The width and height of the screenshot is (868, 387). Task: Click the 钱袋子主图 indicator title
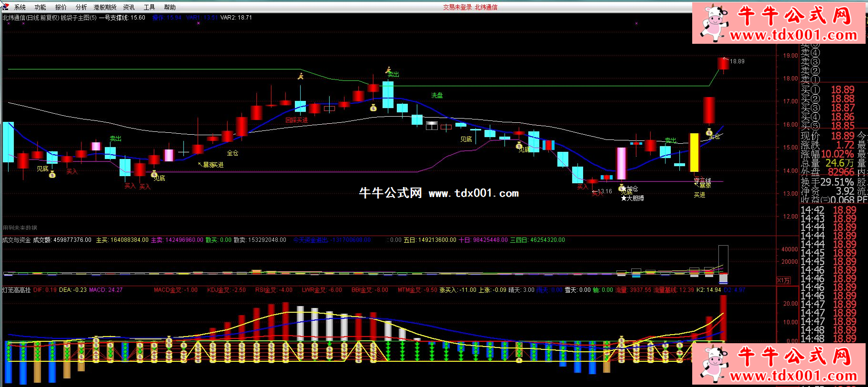point(78,18)
